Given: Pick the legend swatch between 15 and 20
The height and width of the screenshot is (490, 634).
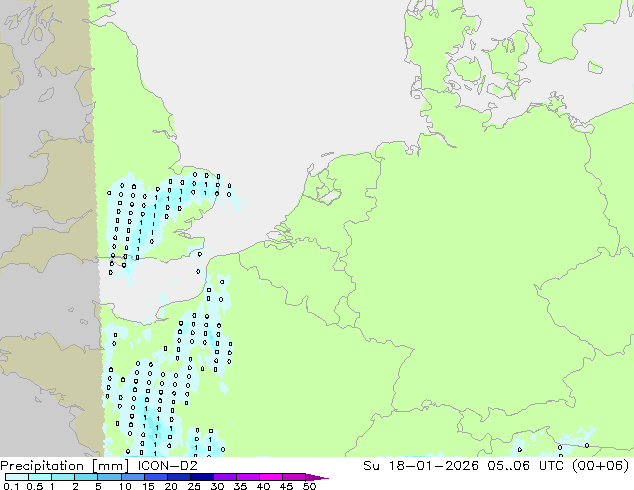Looking at the screenshot, I should pos(155,477).
